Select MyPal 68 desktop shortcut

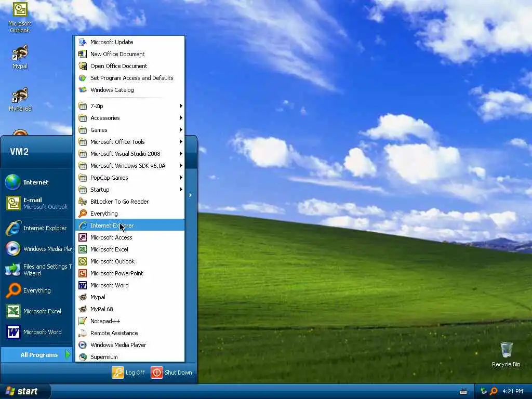pos(20,99)
